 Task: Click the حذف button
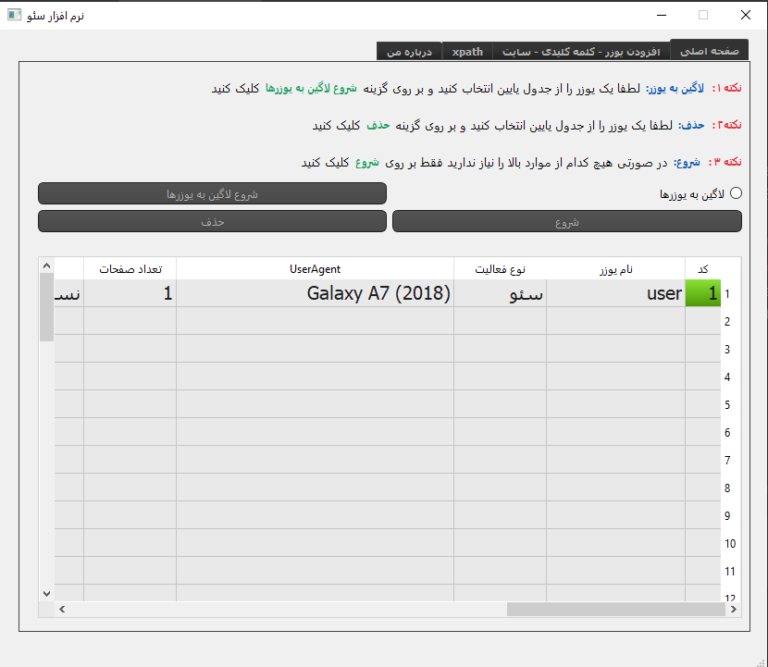coord(212,221)
